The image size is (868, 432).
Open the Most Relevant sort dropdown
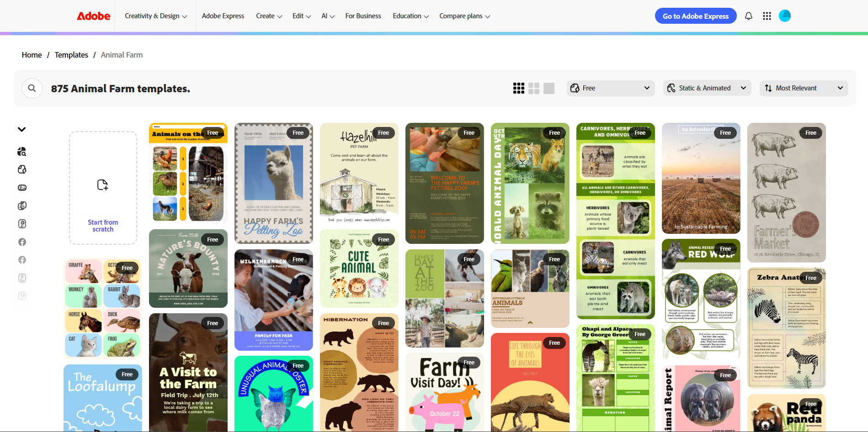coord(804,88)
